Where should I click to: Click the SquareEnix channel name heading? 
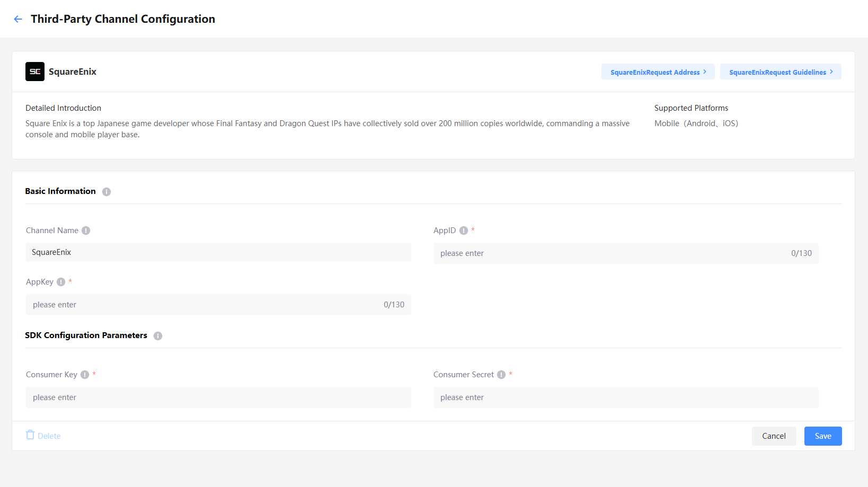pos(73,72)
